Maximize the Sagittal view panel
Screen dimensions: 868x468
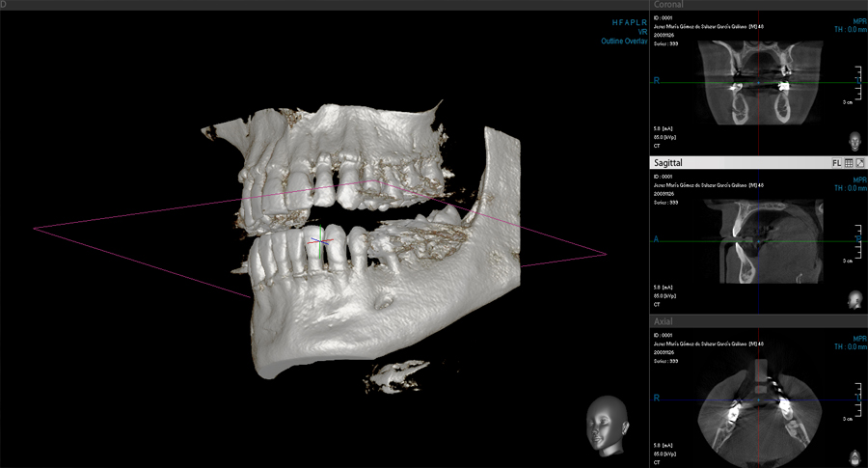(860, 163)
